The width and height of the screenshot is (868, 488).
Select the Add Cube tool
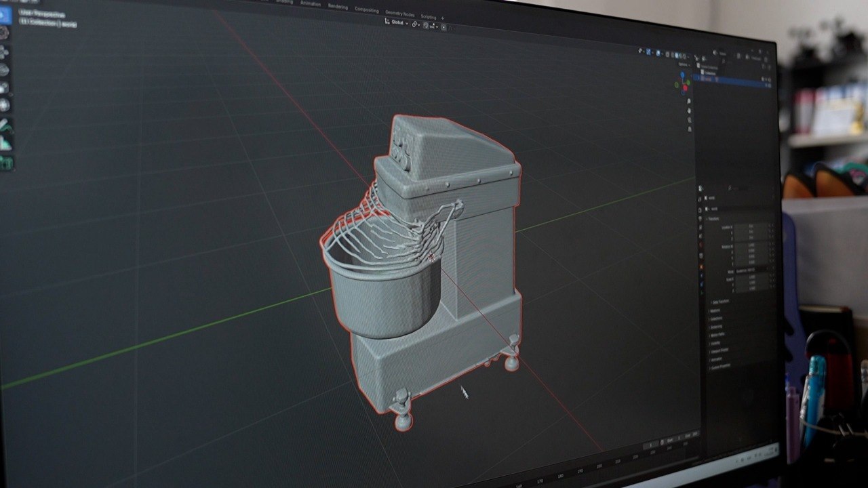click(6, 163)
